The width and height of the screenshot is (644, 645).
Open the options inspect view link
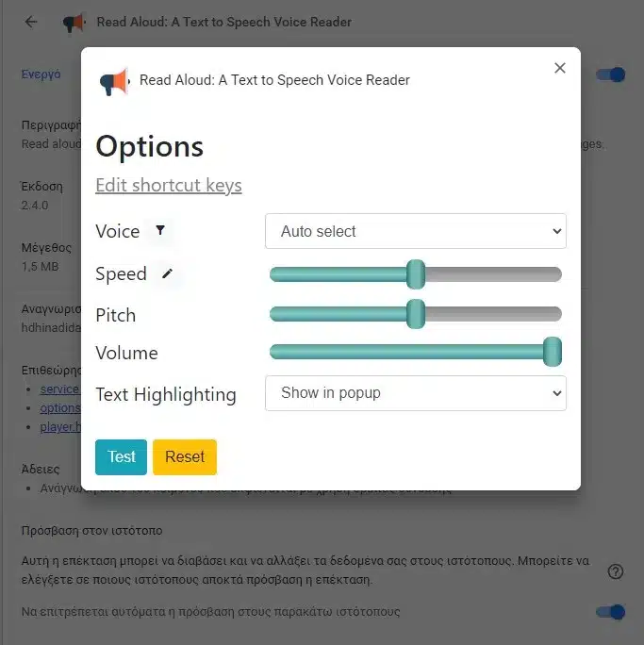[x=60, y=407]
